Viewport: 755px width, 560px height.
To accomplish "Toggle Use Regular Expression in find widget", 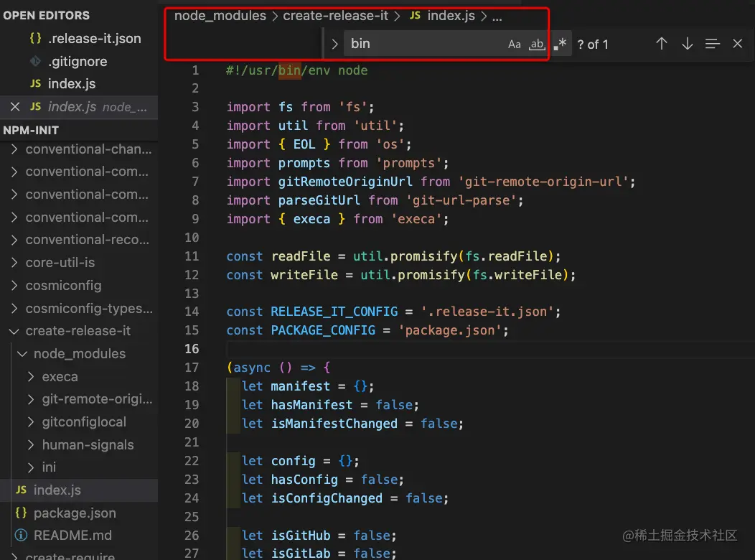I will click(560, 45).
